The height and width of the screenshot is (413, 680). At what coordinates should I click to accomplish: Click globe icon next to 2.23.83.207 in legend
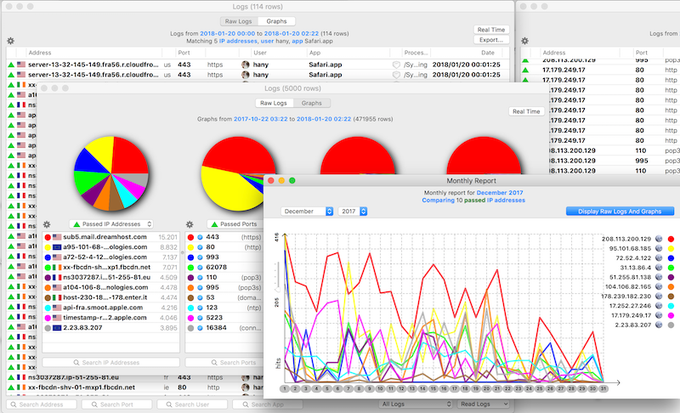tap(659, 325)
